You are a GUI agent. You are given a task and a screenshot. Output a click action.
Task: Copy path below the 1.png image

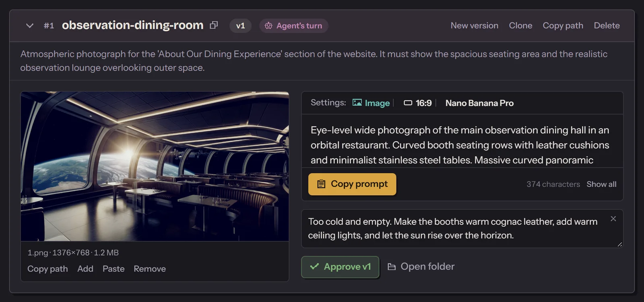(x=47, y=269)
